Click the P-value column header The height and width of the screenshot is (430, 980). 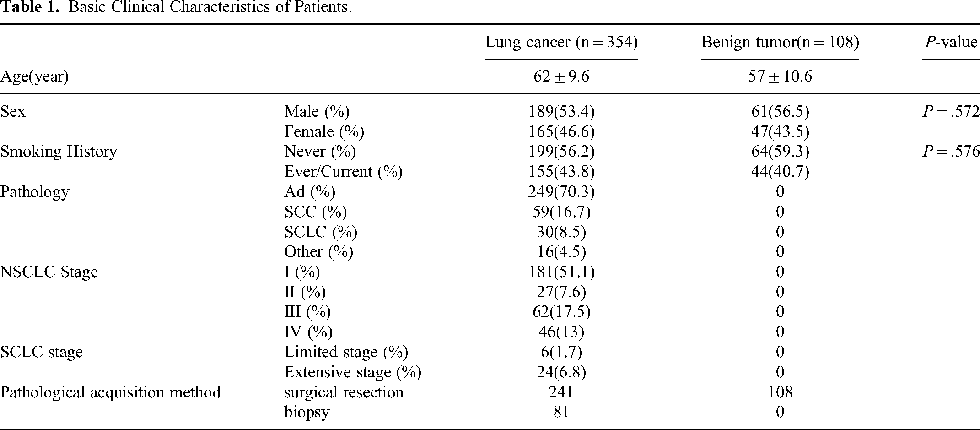point(951,43)
